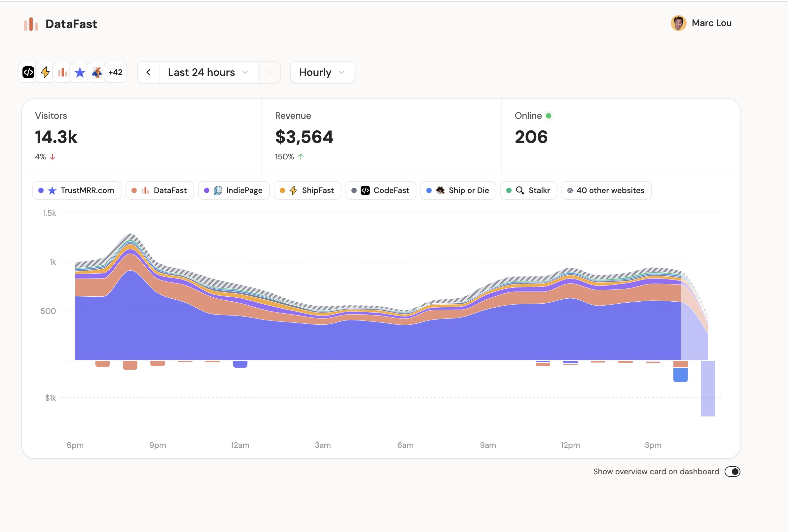
Task: Click the Online 206 stat
Action: pos(621,136)
